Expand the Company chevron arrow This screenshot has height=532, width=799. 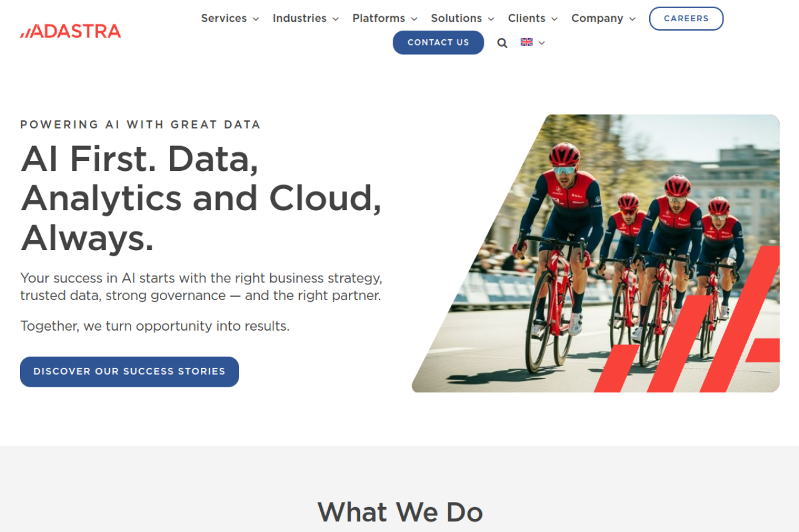tap(632, 19)
